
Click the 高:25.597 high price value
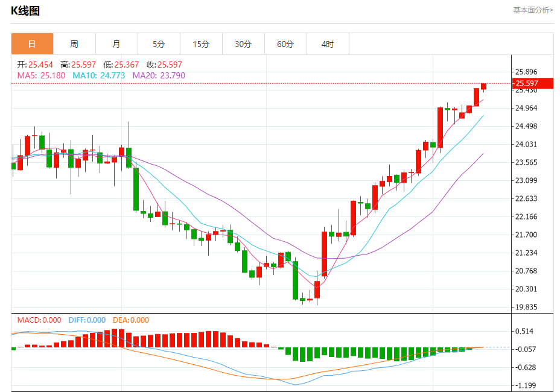point(78,65)
